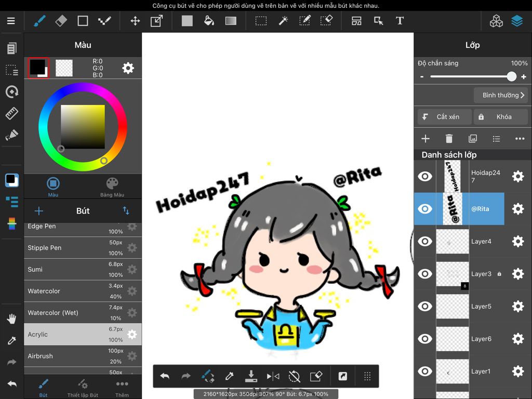The image size is (532, 399).
Task: Select the Gradient tool
Action: 231,21
